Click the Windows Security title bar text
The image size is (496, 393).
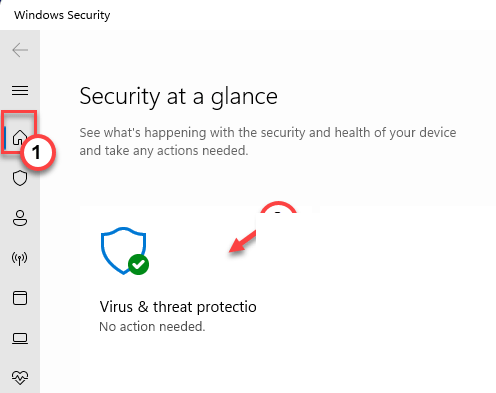pos(62,15)
